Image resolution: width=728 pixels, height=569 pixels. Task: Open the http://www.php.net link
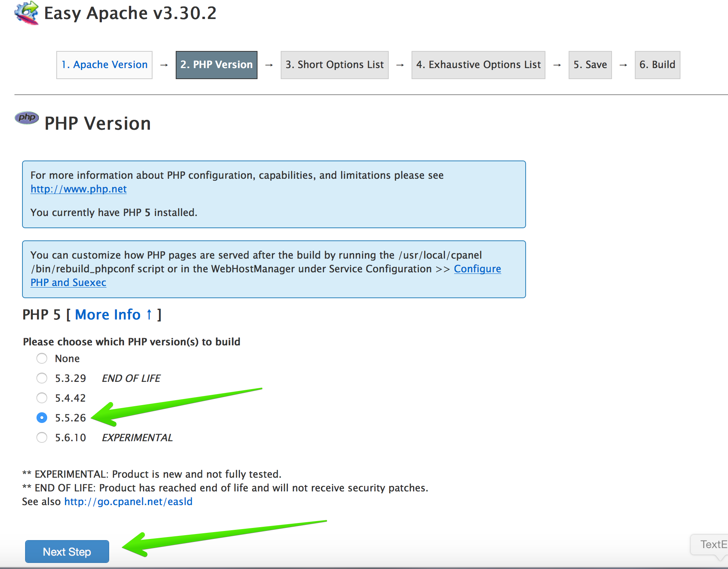click(x=79, y=189)
